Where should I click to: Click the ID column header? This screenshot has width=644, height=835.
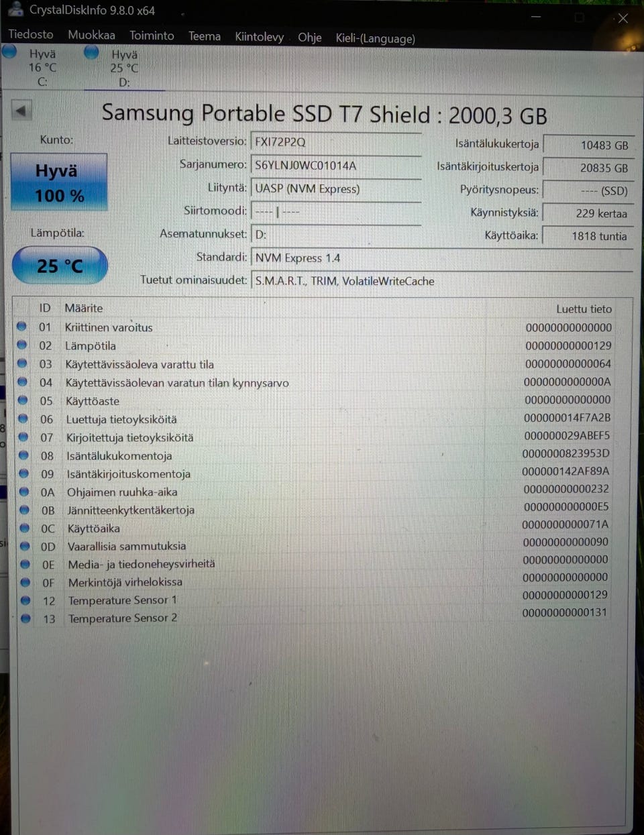tap(45, 308)
